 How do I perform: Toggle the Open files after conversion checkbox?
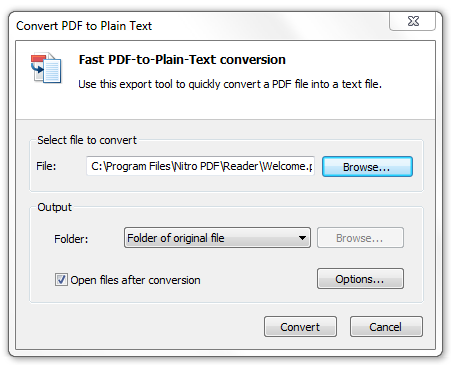[x=61, y=280]
